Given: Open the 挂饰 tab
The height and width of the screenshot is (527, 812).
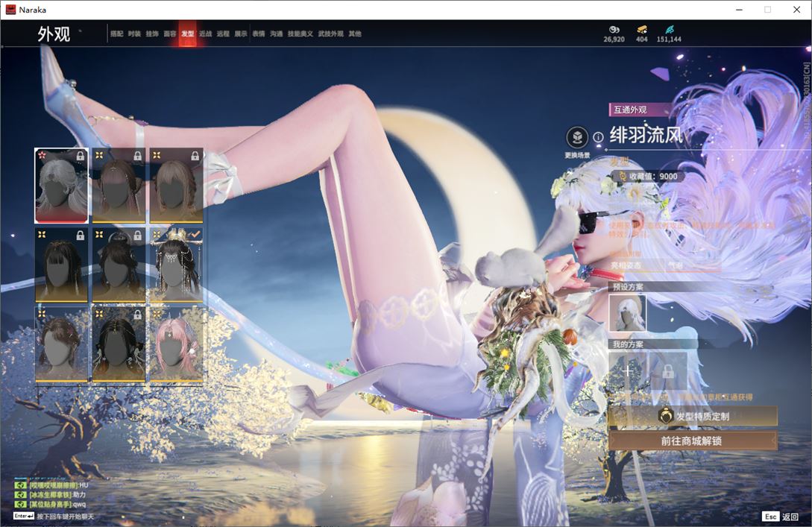Looking at the screenshot, I should coord(152,34).
